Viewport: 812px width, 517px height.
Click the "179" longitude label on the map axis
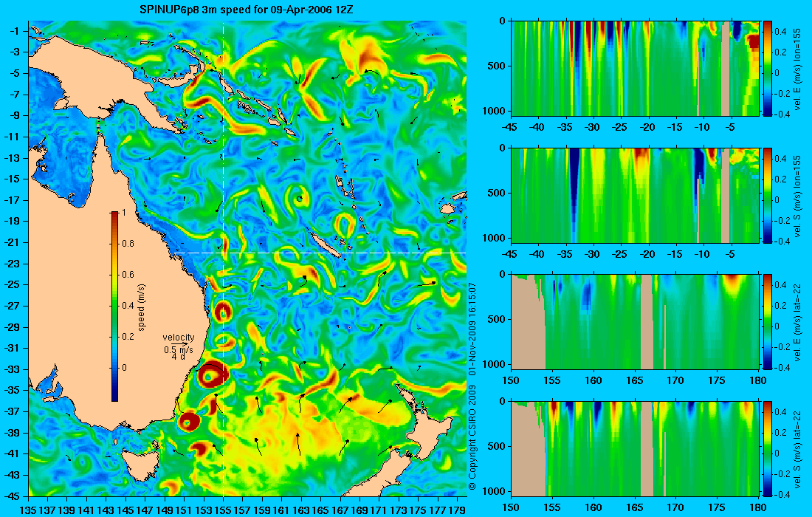457,510
